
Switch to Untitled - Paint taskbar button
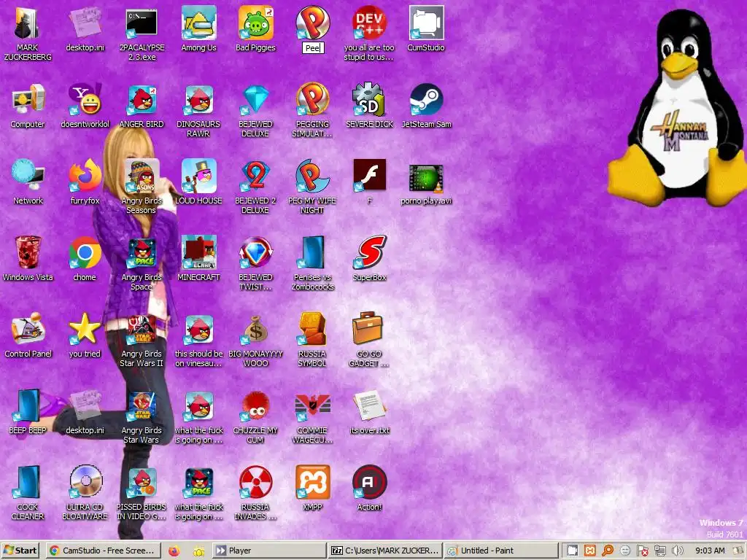point(501,551)
